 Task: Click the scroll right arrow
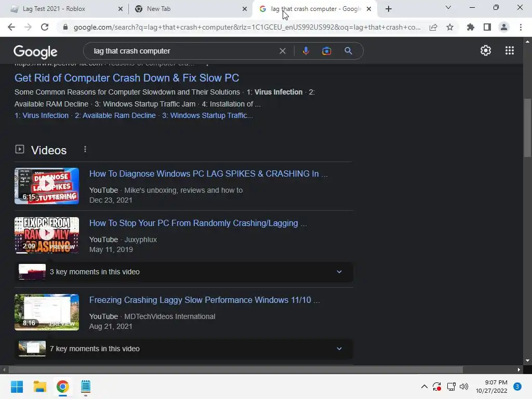coord(519,369)
